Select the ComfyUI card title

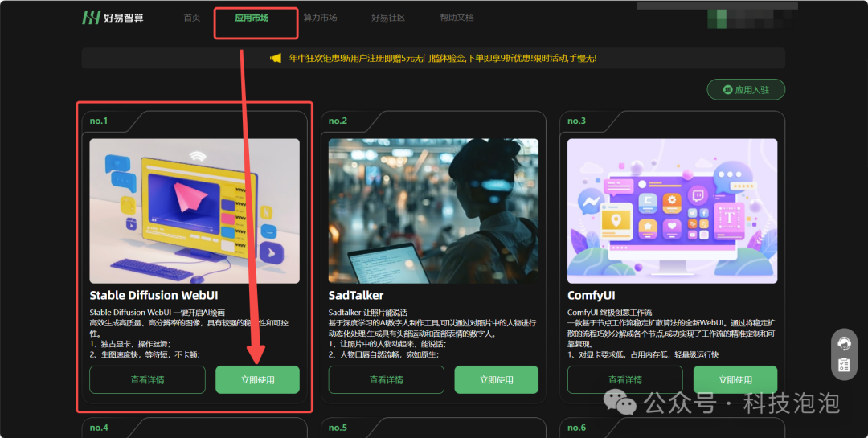pos(592,295)
